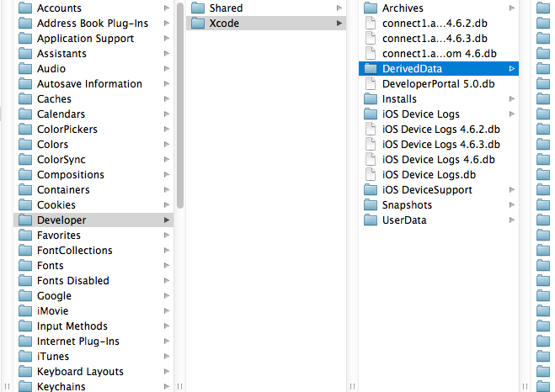Expand the Favorites folder arrow
The image size is (555, 392).
click(x=167, y=235)
